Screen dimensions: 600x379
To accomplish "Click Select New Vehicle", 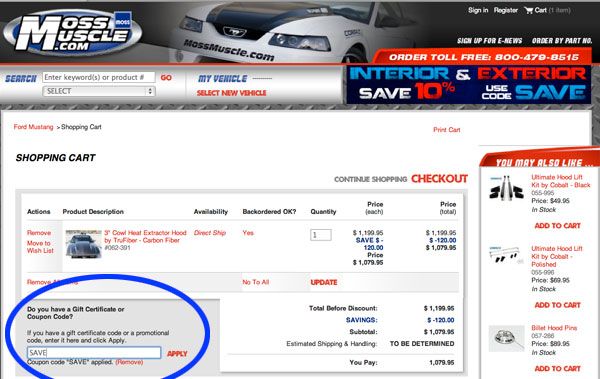I will [231, 93].
